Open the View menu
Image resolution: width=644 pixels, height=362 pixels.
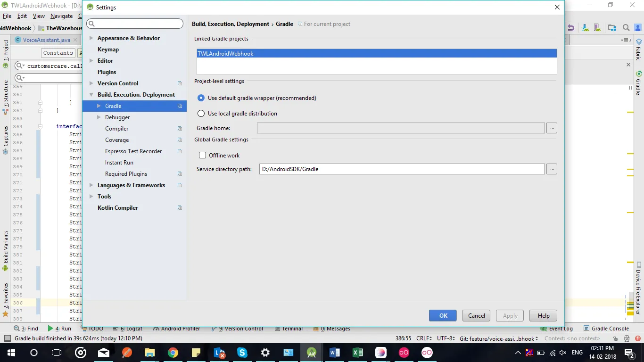(x=39, y=16)
